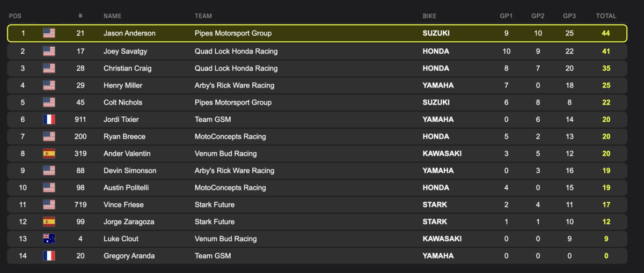Click the TEAM column header
644x273 pixels.
tap(203, 16)
